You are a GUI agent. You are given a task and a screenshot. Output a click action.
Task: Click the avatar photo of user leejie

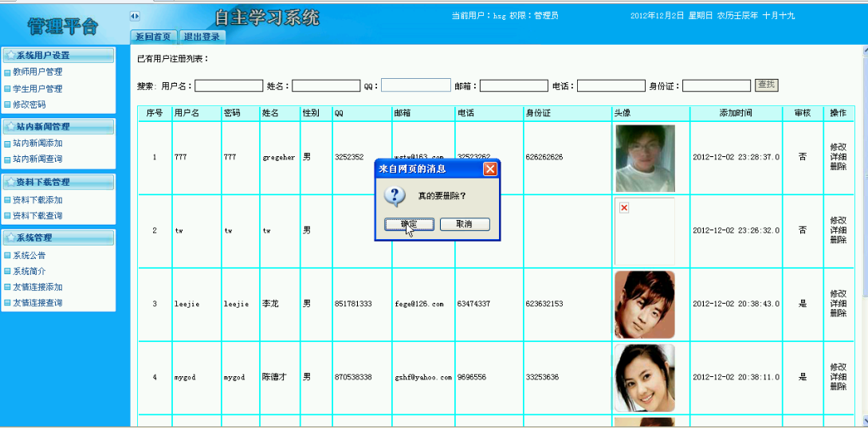(x=645, y=304)
